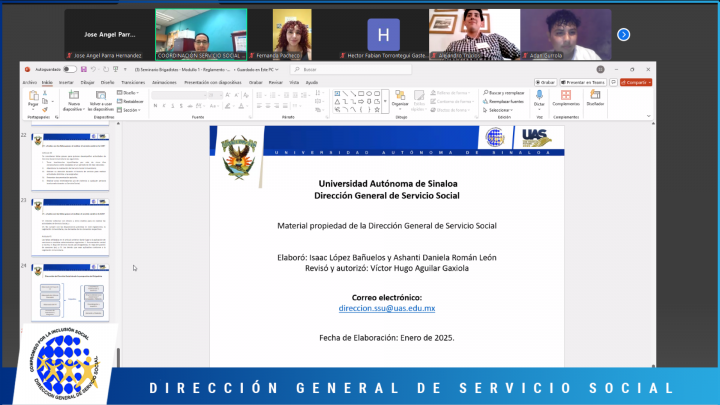Image resolution: width=720 pixels, height=405 pixels.
Task: Open the Presentación con diapositivas tab
Action: click(x=213, y=83)
